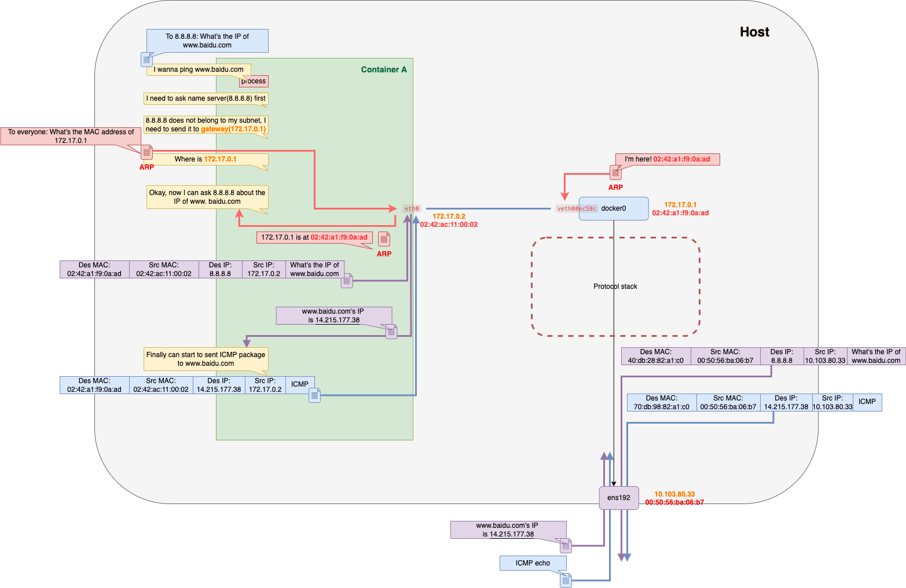
Task: Click the eth0 interface label
Action: pyautogui.click(x=412, y=208)
